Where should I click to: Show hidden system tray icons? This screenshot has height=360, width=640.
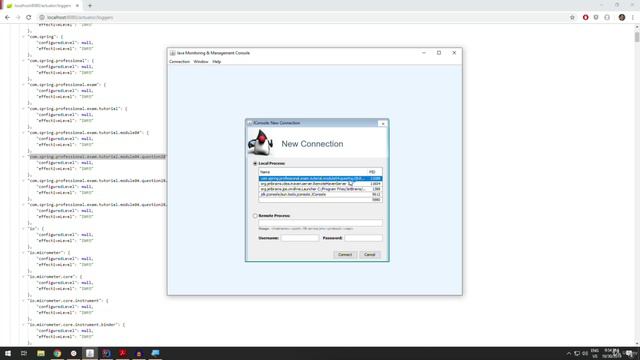[x=569, y=353]
